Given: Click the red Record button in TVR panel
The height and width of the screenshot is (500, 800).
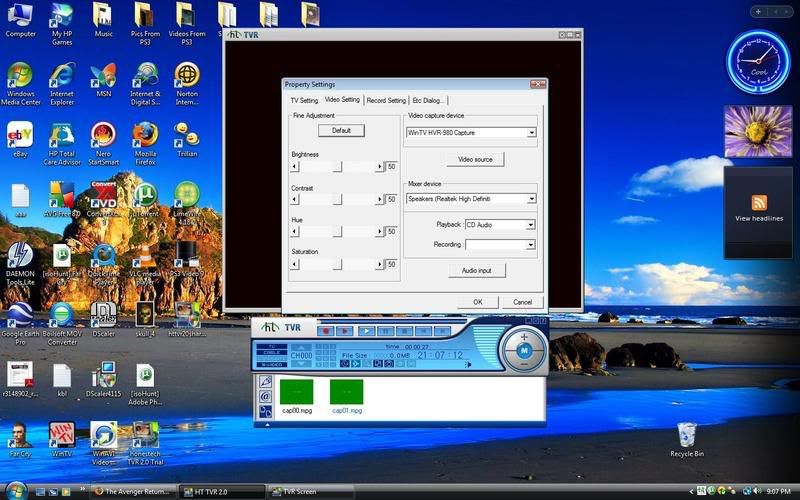Looking at the screenshot, I should (x=326, y=331).
